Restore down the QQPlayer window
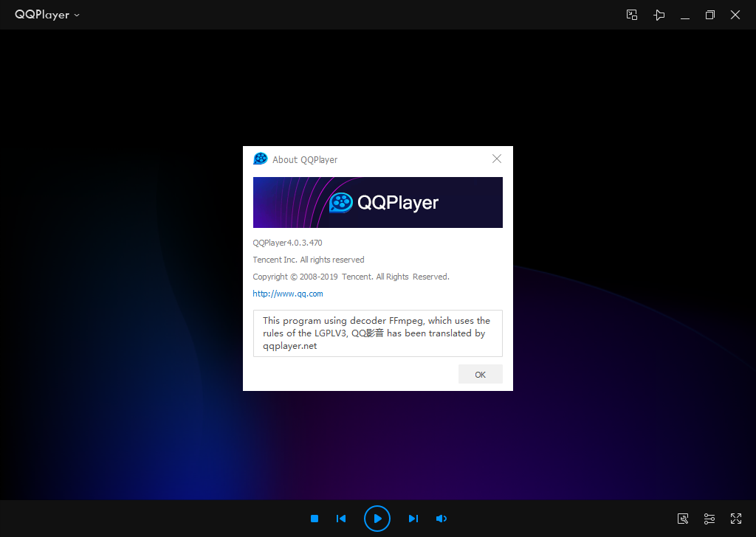The width and height of the screenshot is (756, 537). click(709, 15)
